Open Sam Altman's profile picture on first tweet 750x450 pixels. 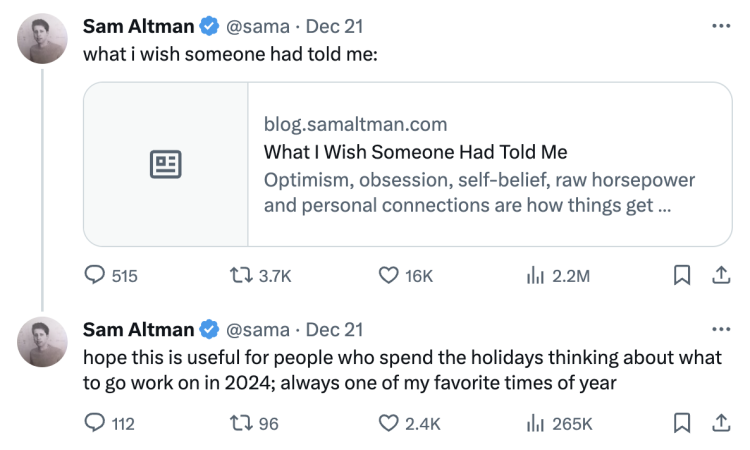[43, 40]
